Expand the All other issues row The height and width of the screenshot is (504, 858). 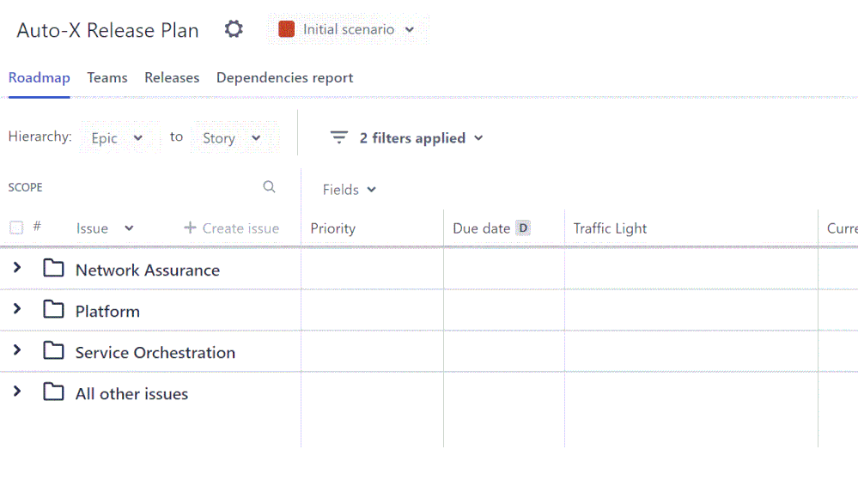click(x=16, y=392)
